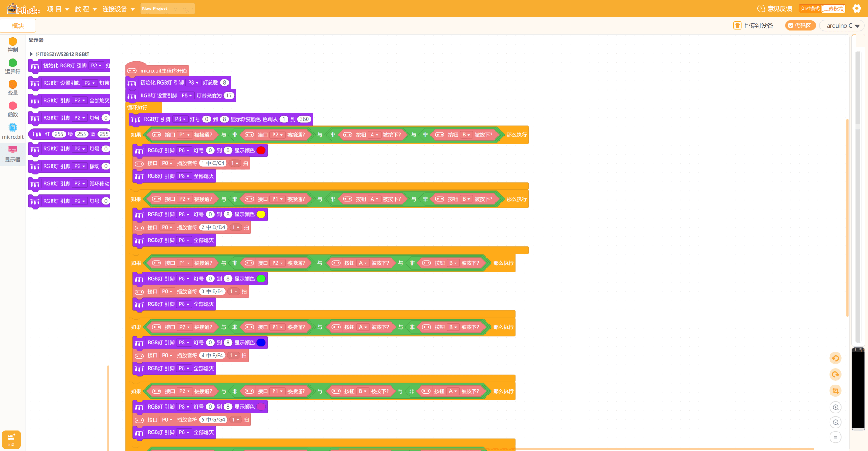Screen dimensions: 868x451
Task: Zoom out on the workspace
Action: [835, 423]
